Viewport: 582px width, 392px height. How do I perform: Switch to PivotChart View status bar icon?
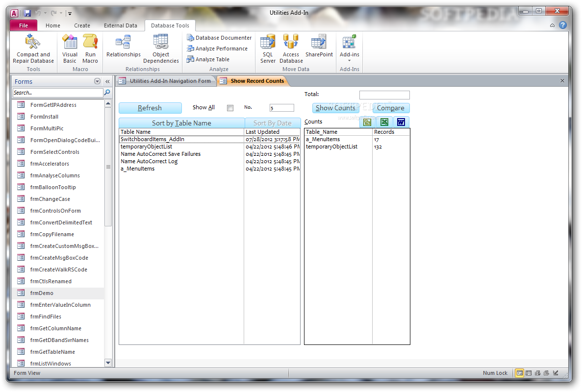point(546,373)
